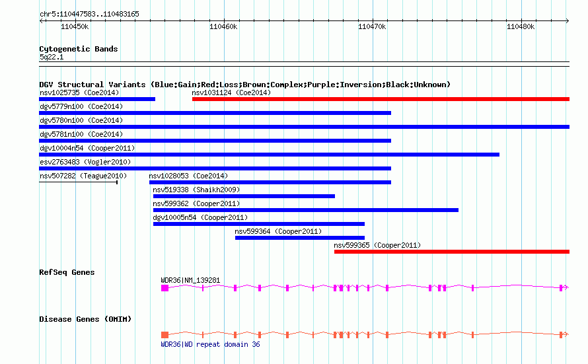The image size is (588, 364).
Task: Click WDR36|NM_139281 RefSeq gene label
Action: click(190, 280)
